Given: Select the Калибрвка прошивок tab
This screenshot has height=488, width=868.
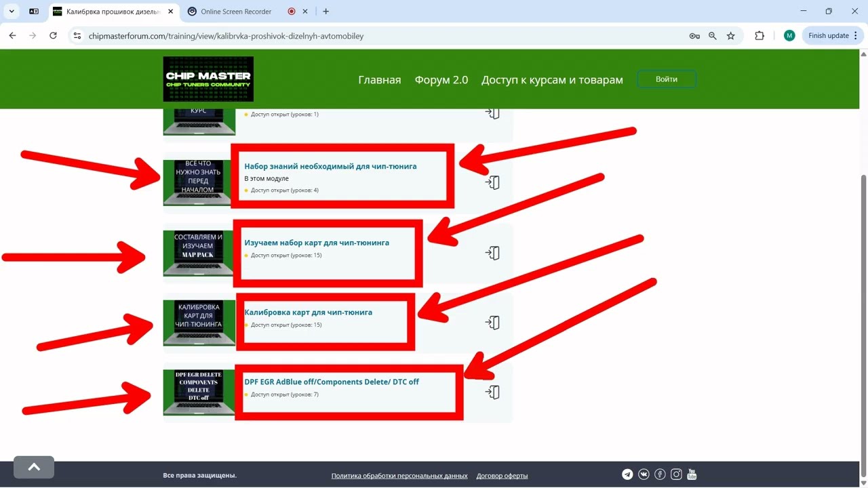Looking at the screenshot, I should (x=112, y=12).
